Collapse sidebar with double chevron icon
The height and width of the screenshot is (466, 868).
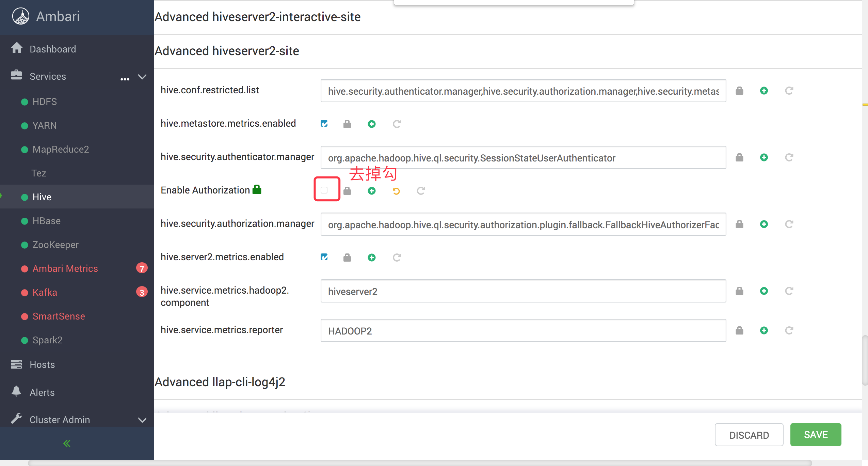point(67,443)
